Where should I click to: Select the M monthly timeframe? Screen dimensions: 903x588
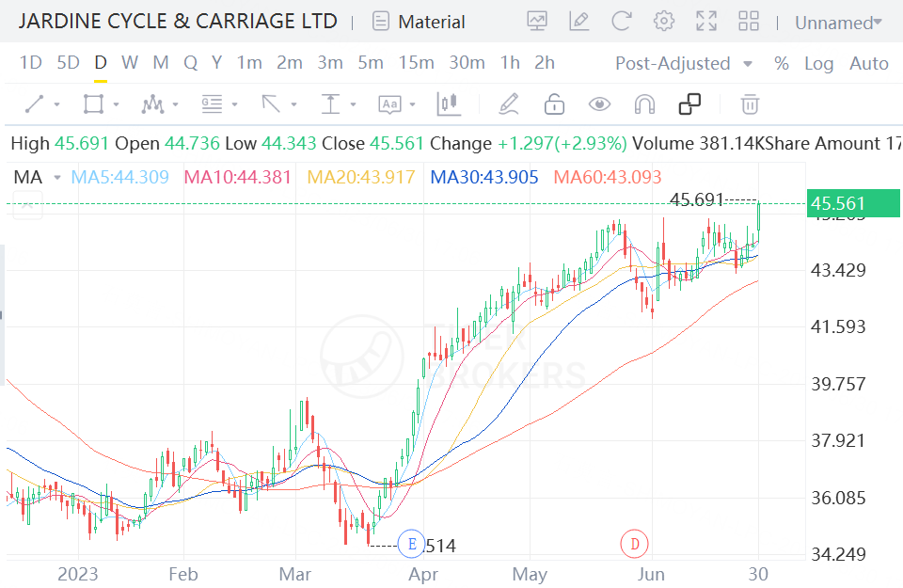pos(161,62)
